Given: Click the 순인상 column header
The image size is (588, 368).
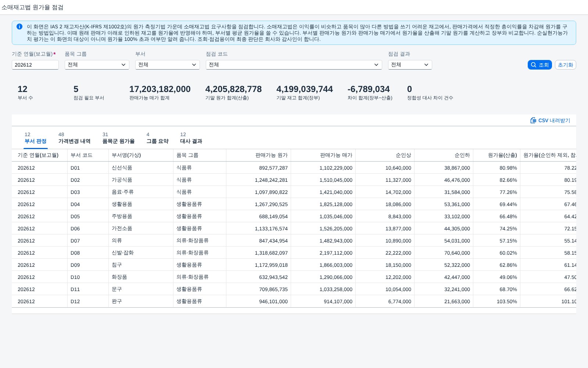Looking at the screenshot, I should pyautogui.click(x=385, y=155).
